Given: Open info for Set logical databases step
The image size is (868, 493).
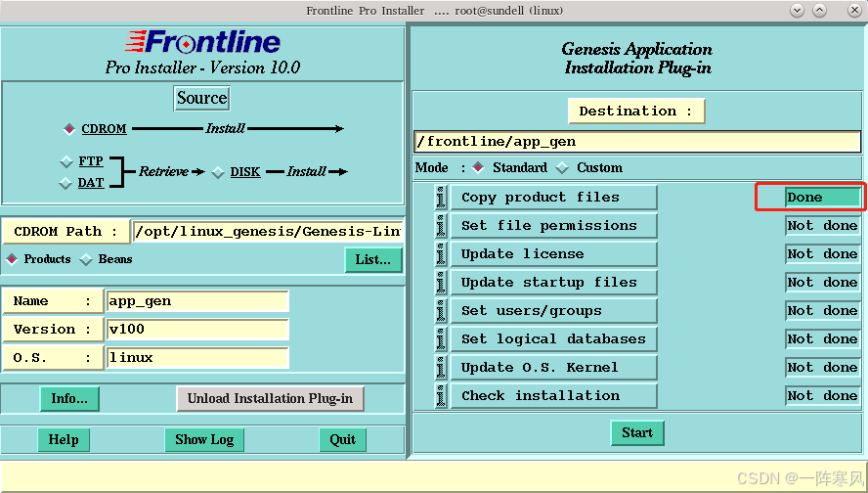Looking at the screenshot, I should [441, 339].
